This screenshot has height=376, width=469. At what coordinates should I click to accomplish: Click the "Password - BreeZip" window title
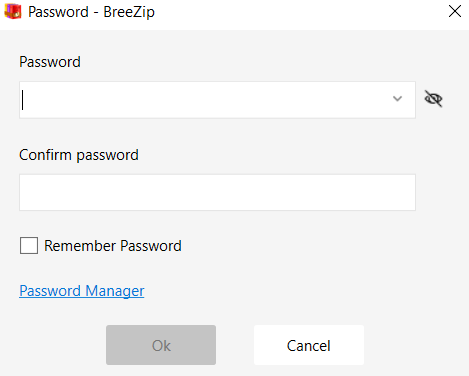coord(91,12)
